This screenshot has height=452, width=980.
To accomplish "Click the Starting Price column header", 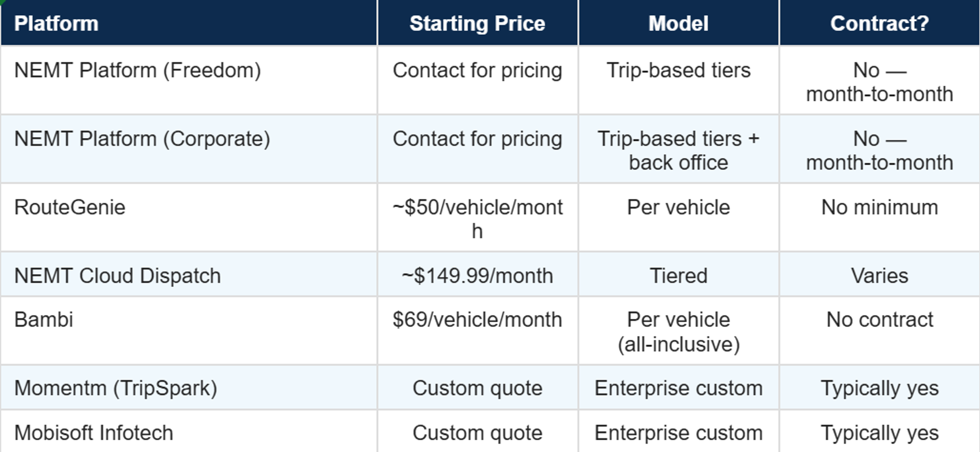I will (x=477, y=24).
